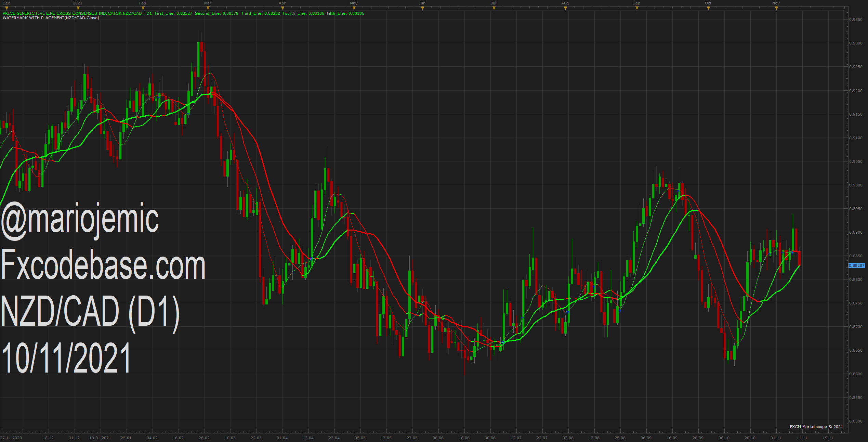This screenshot has width=868, height=442.
Task: Click the 16.09 date axis label
Action: coord(672,438)
